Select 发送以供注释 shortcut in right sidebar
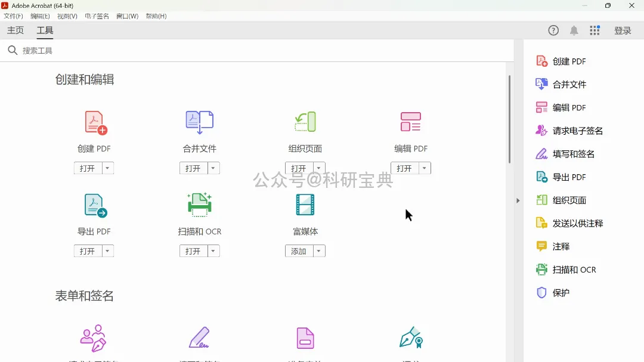The height and width of the screenshot is (362, 644). click(x=569, y=223)
